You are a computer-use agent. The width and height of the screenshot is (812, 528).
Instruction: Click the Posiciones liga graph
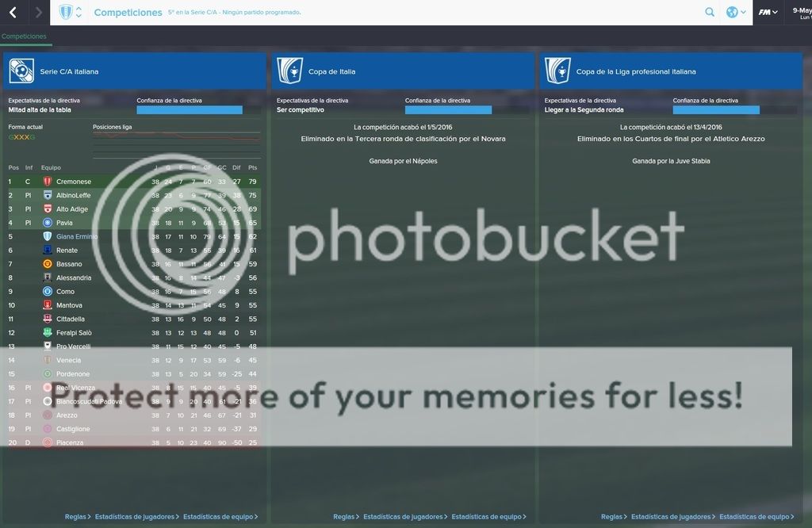click(x=176, y=144)
